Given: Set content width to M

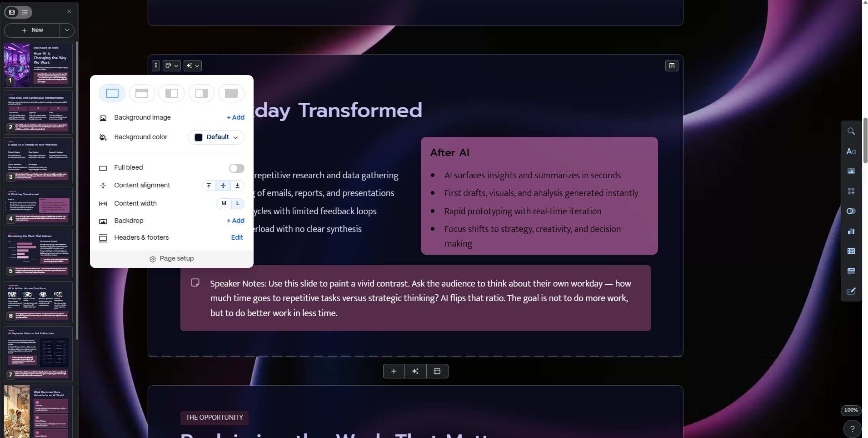Looking at the screenshot, I should 224,204.
